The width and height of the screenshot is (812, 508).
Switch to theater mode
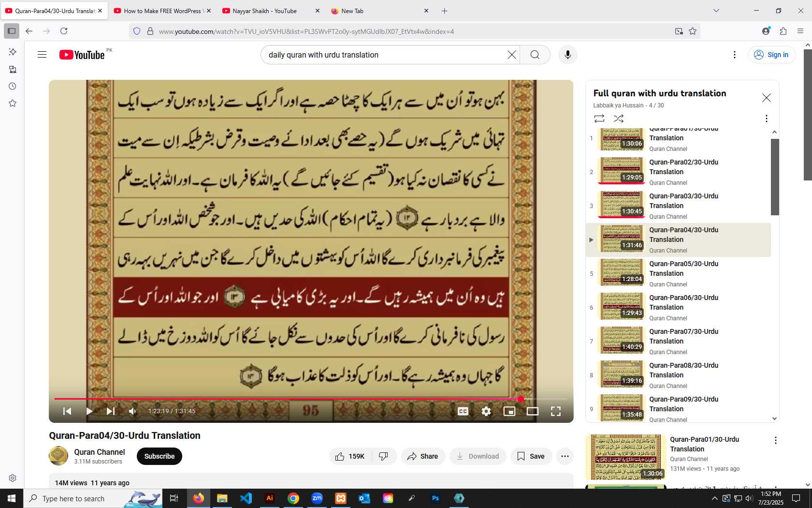pyautogui.click(x=533, y=411)
